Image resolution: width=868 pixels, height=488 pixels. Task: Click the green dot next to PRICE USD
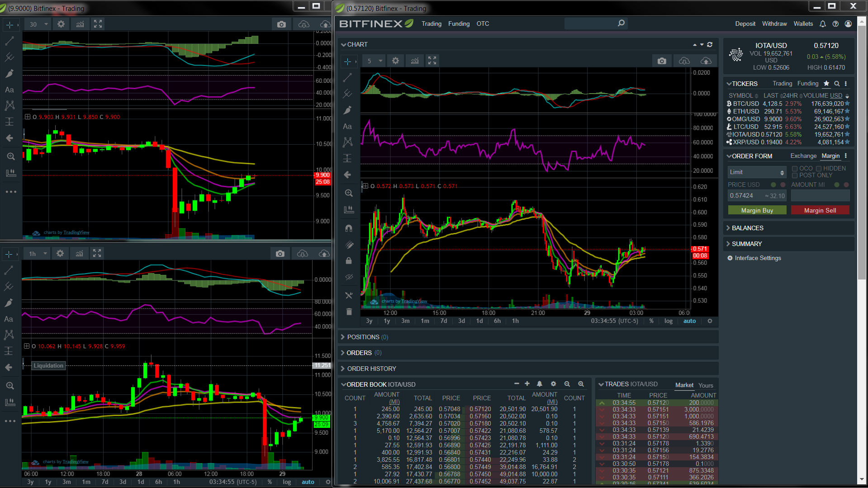[x=773, y=185]
